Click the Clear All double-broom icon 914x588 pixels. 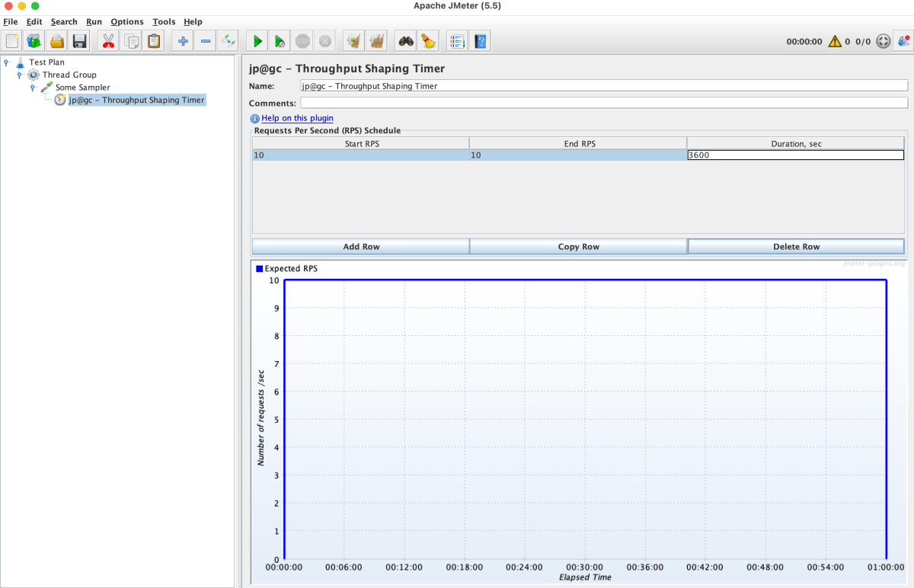point(376,41)
